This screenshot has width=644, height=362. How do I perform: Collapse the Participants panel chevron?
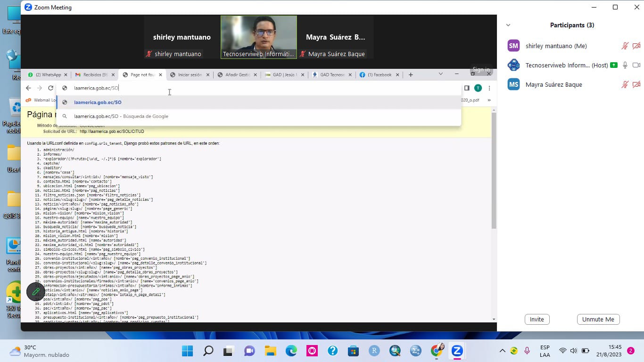(508, 25)
